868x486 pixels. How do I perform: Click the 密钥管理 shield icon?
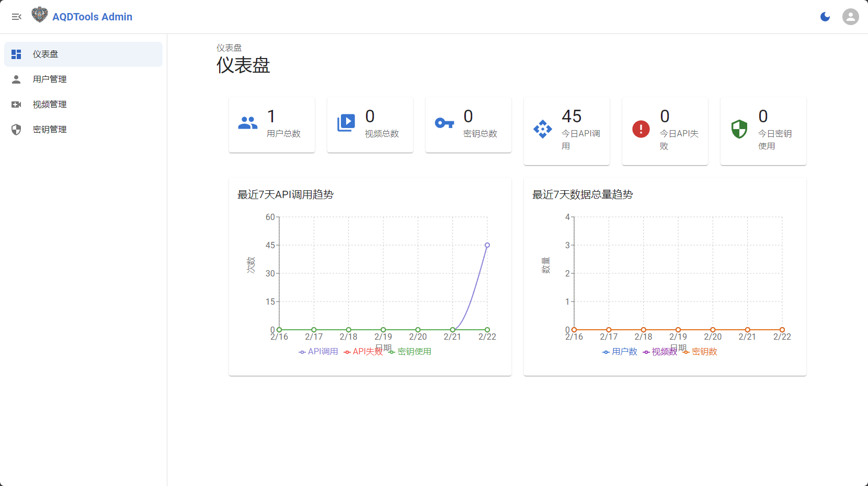(16, 130)
